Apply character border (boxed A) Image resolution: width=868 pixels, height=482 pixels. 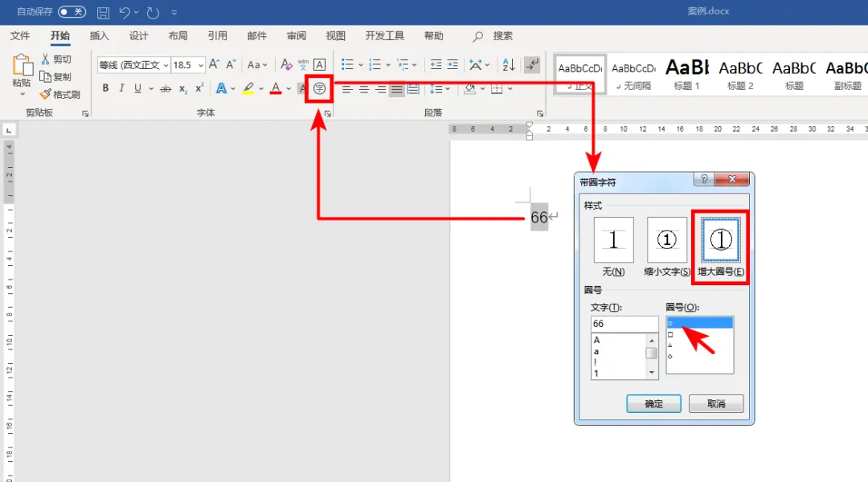pos(319,65)
